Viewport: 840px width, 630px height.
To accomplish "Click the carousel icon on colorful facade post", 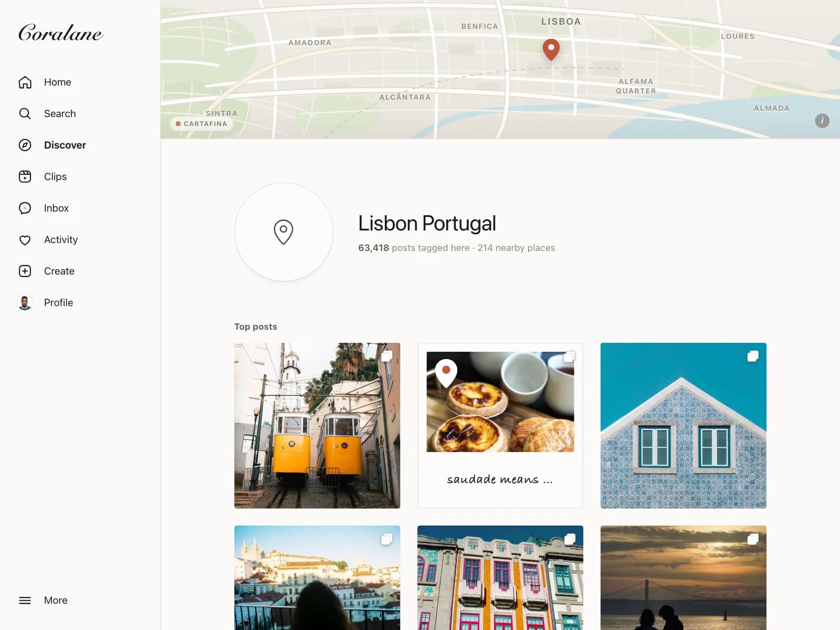I will (570, 539).
